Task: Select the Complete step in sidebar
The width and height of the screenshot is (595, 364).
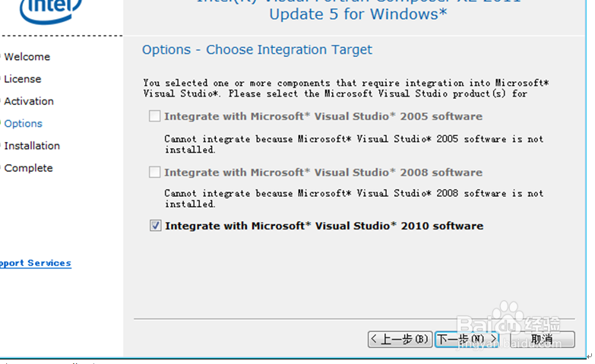Action: click(28, 168)
